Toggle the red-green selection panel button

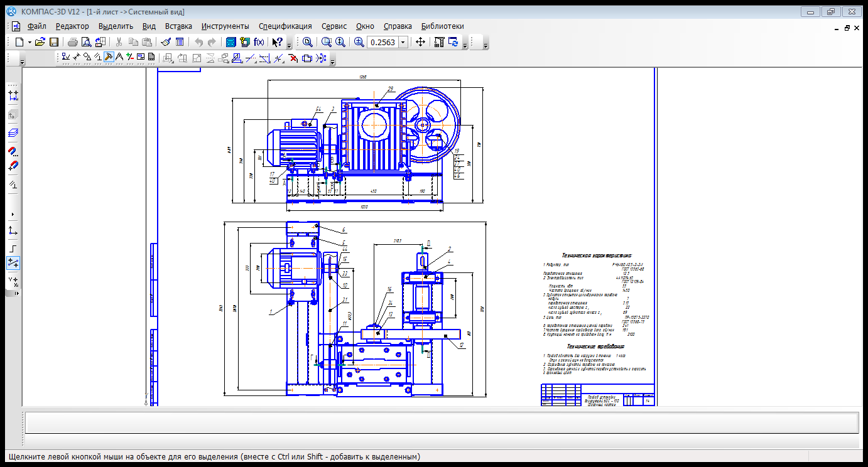tap(130, 58)
